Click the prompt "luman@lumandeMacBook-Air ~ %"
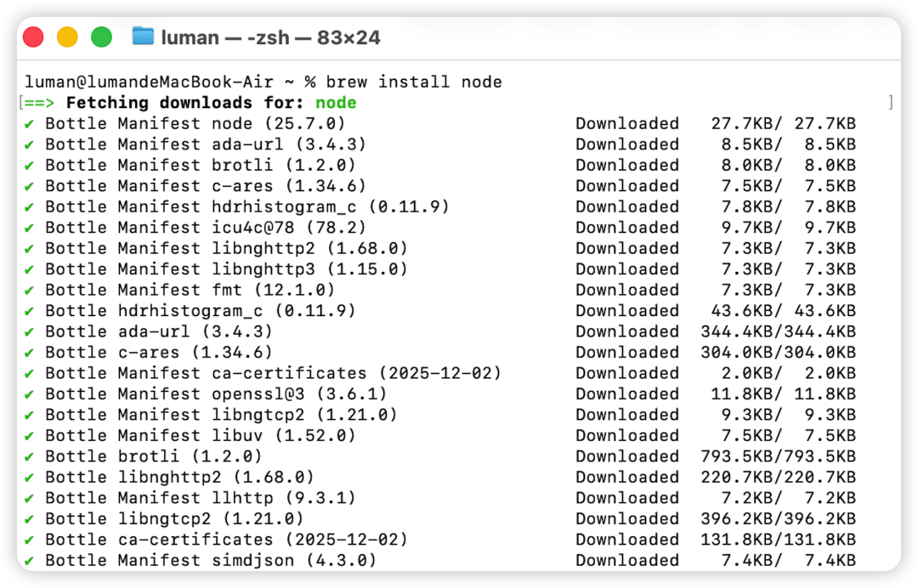This screenshot has width=918, height=588. point(170,82)
